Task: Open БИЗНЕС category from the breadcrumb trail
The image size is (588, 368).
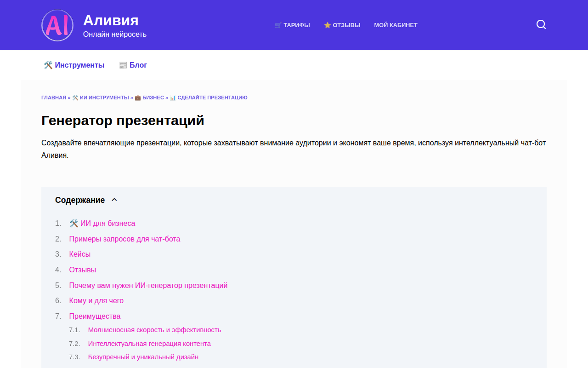Action: 153,98
